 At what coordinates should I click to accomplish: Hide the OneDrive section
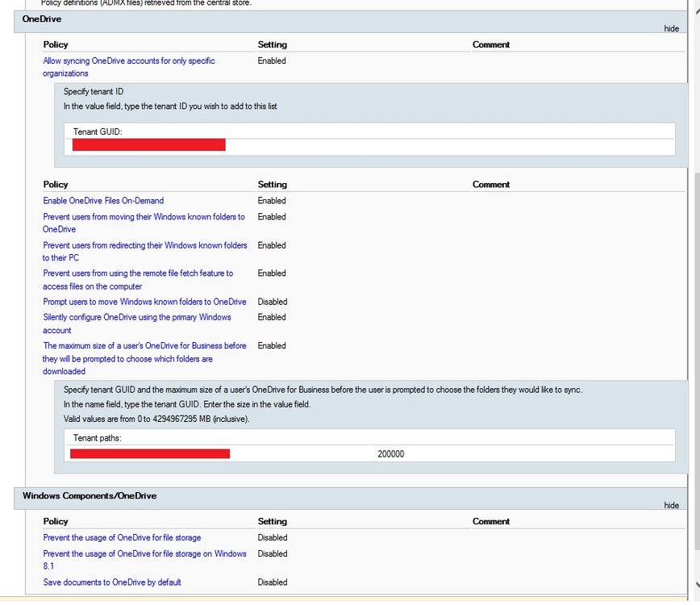point(671,28)
